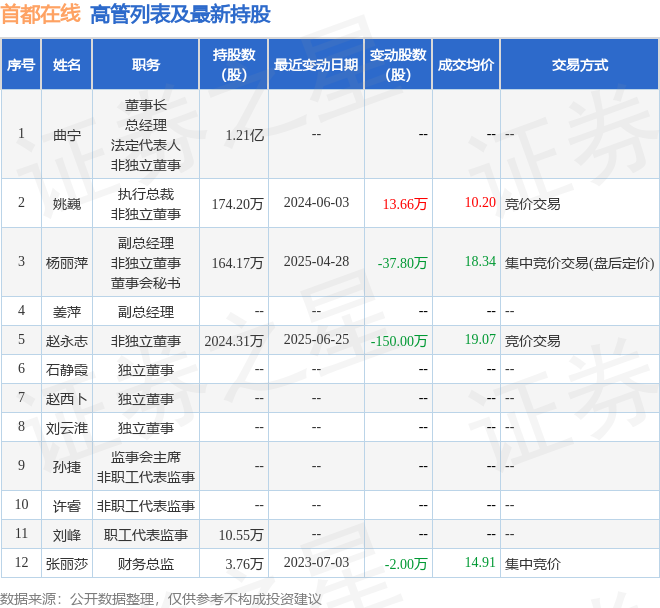660x608 pixels.
Task: Click the date 2025-06-25
Action: click(x=316, y=339)
